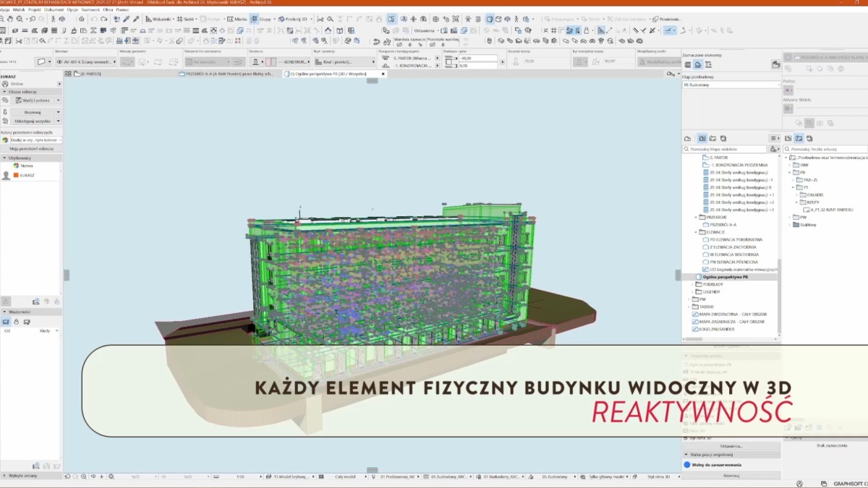
Task: Click third icon under Zaznaczone elementy
Action: [x=708, y=64]
